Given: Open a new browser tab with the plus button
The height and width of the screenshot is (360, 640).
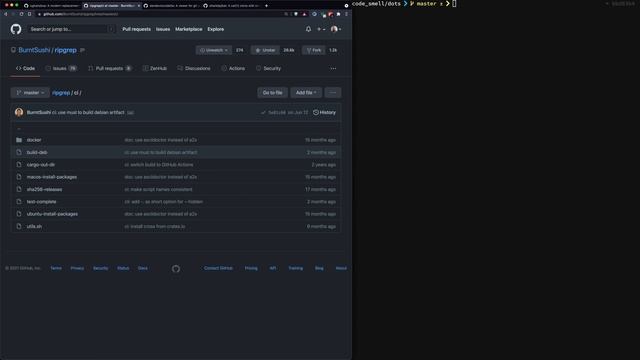Looking at the screenshot, I should (x=267, y=6).
